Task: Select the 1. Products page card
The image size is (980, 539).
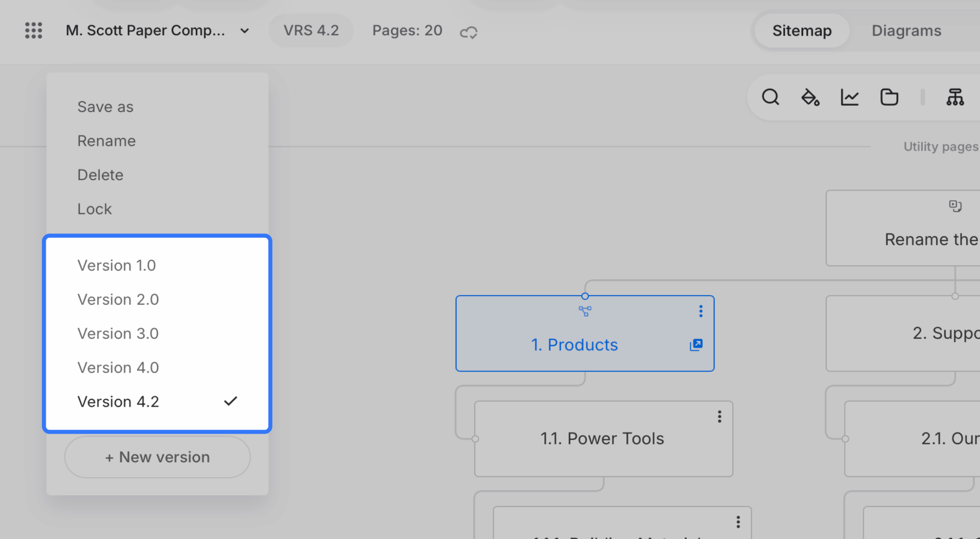Action: tap(585, 333)
